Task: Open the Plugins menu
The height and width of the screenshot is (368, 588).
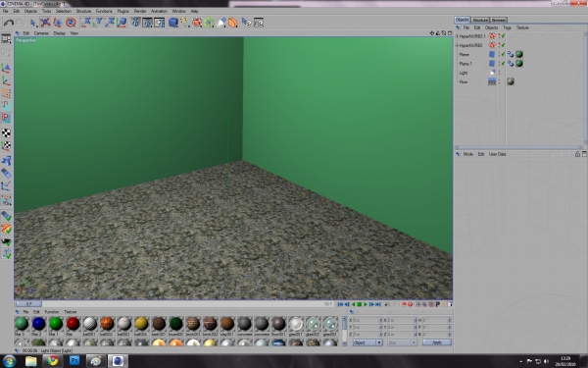Action: pyautogui.click(x=122, y=11)
